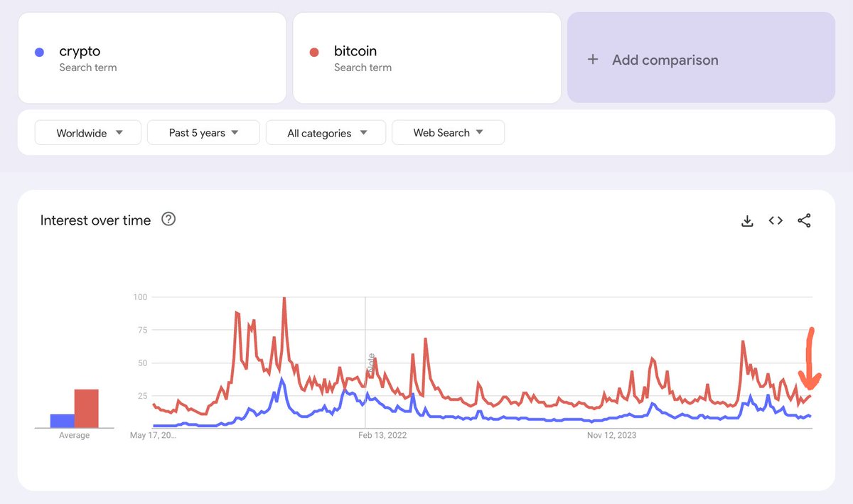Open the All categories dropdown
This screenshot has width=853, height=504.
(326, 133)
